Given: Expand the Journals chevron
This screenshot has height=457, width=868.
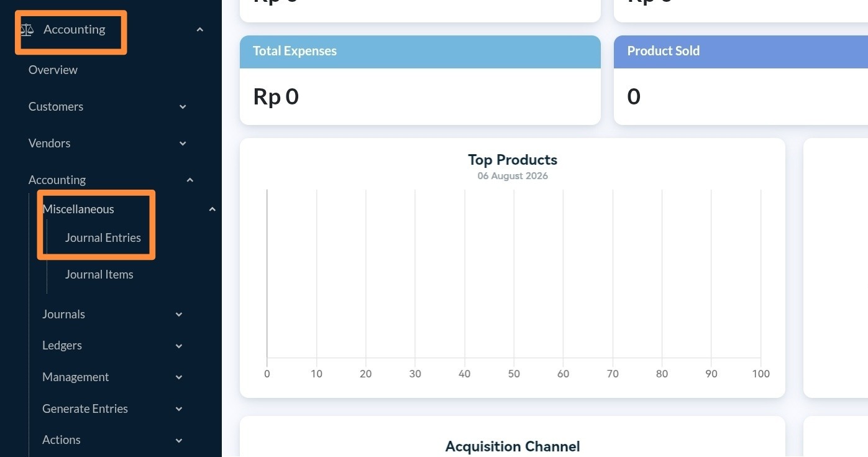Looking at the screenshot, I should [x=179, y=315].
